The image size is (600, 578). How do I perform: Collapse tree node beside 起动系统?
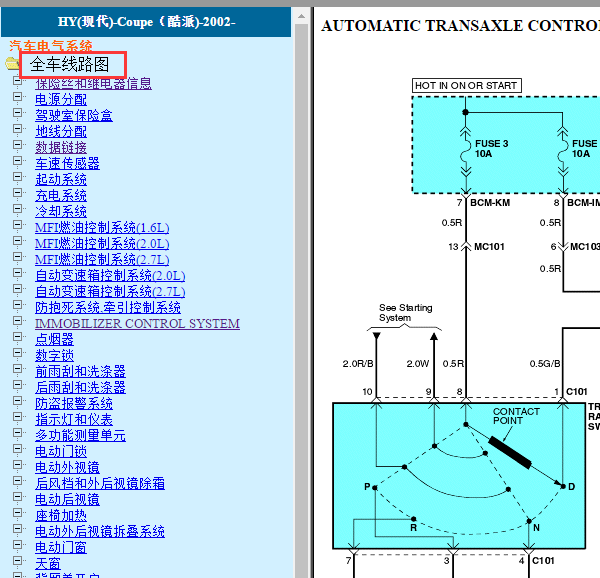coord(17,177)
